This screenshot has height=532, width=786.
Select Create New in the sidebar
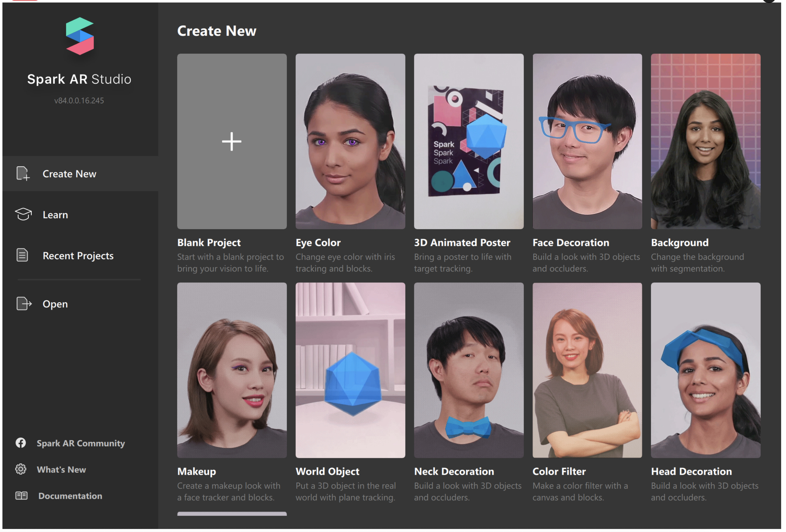(80, 174)
